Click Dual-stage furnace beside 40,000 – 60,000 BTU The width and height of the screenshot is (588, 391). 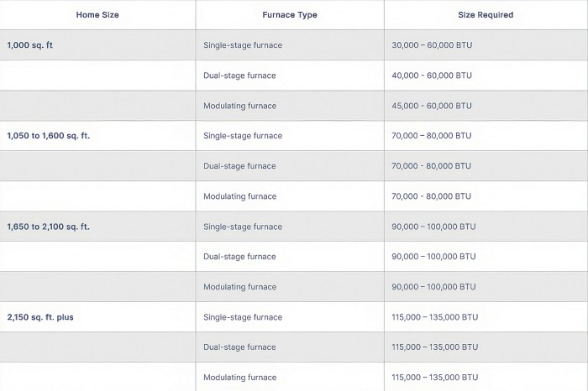(239, 76)
